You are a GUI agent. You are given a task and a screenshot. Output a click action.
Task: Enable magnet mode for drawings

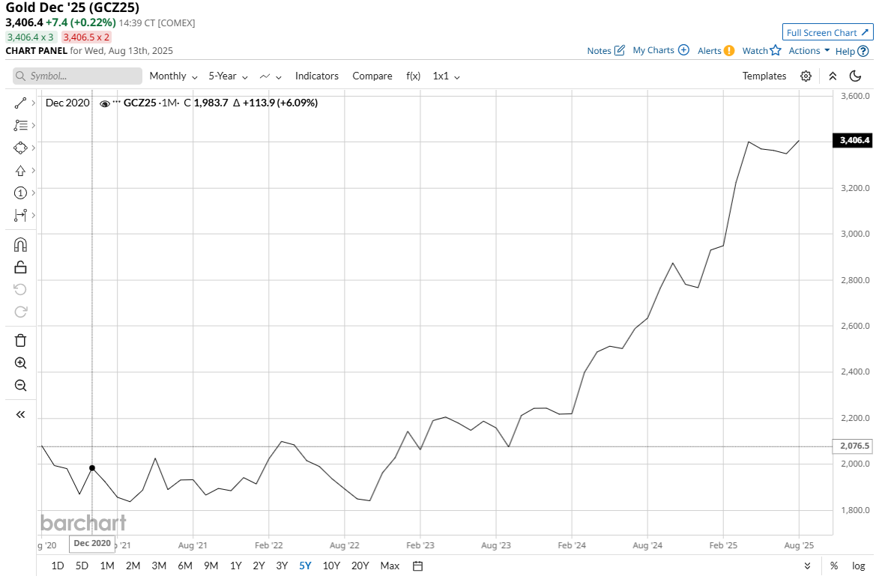(x=20, y=244)
